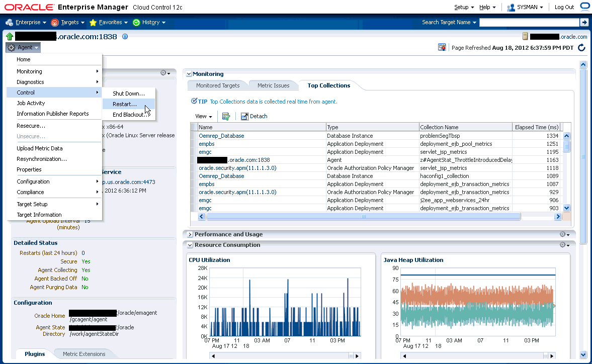The width and height of the screenshot is (592, 364).
Task: Select Upload Metric Data menu item
Action: [54, 148]
